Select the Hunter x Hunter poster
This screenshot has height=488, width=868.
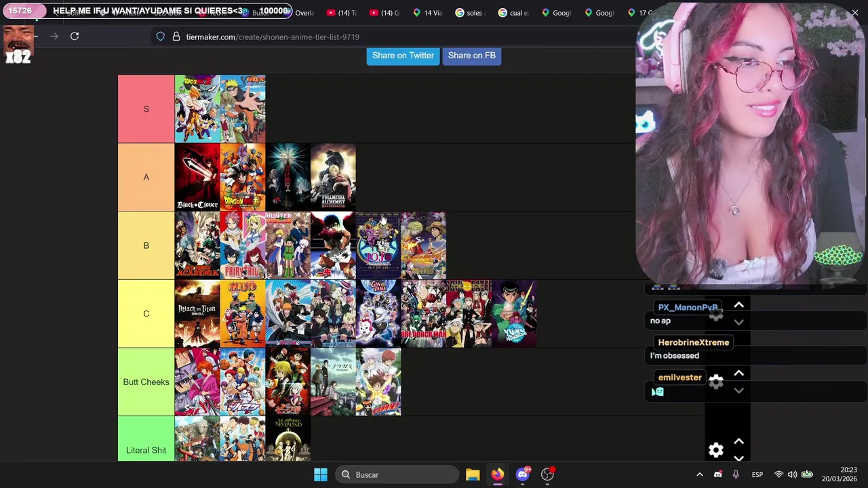point(288,245)
